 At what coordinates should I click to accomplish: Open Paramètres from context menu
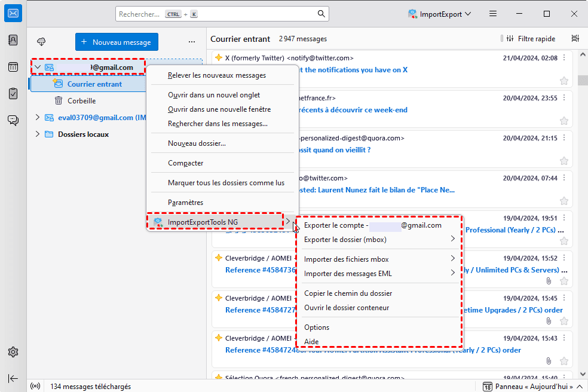(222, 203)
